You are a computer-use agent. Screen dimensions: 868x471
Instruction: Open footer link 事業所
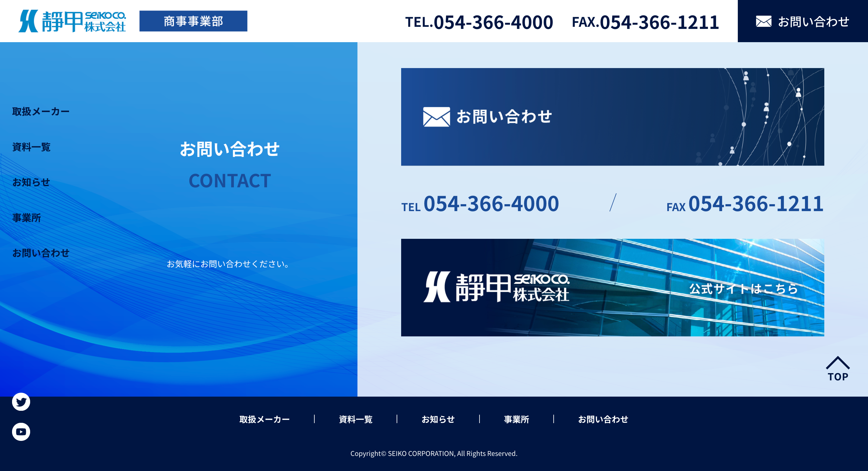(516, 419)
